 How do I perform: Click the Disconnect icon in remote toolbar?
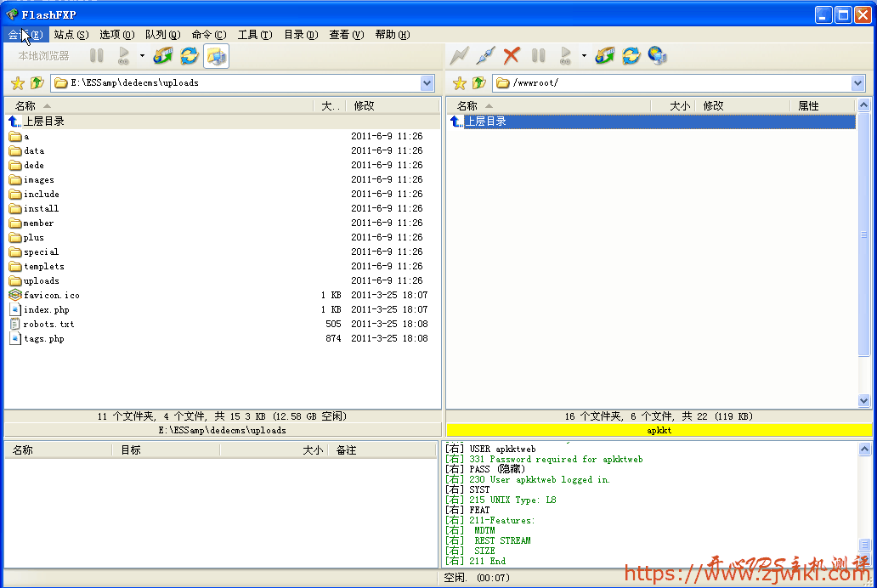[485, 56]
